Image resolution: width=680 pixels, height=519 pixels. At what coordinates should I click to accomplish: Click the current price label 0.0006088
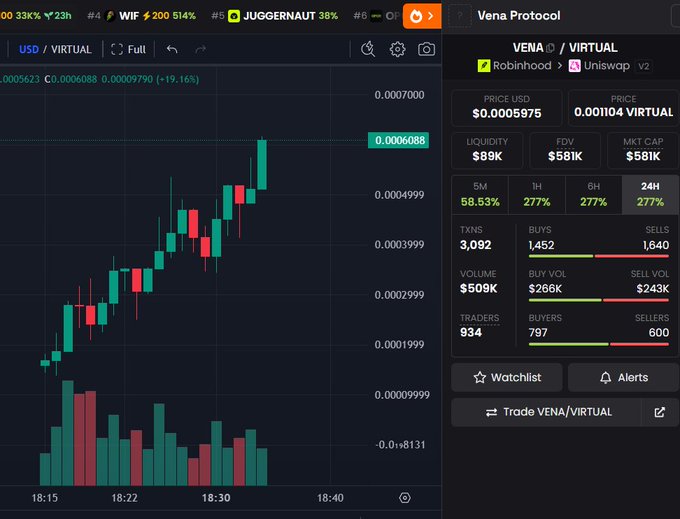point(399,140)
